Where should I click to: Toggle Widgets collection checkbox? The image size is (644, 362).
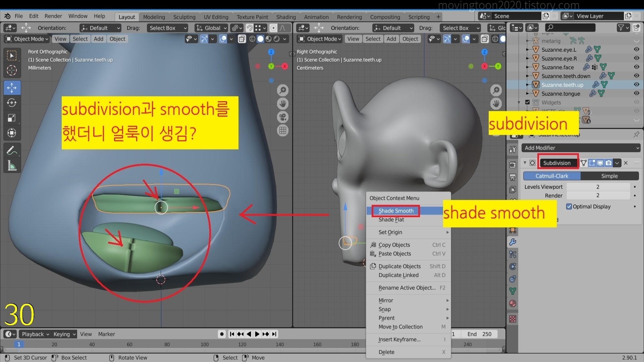527,102
